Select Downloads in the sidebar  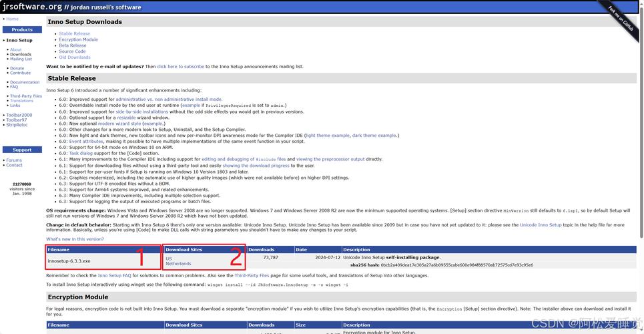coord(21,54)
